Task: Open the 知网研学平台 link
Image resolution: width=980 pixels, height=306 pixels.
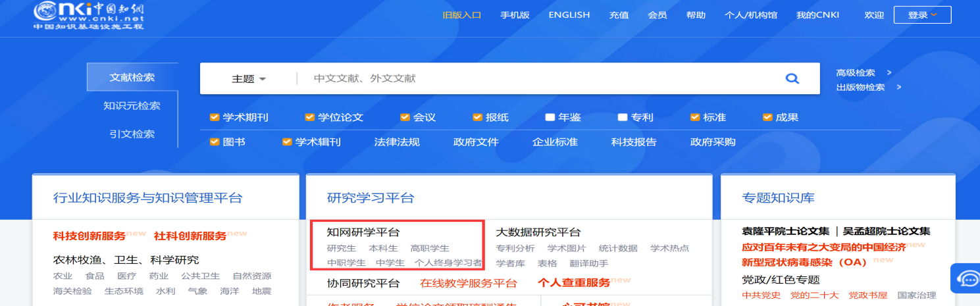Action: point(363,232)
